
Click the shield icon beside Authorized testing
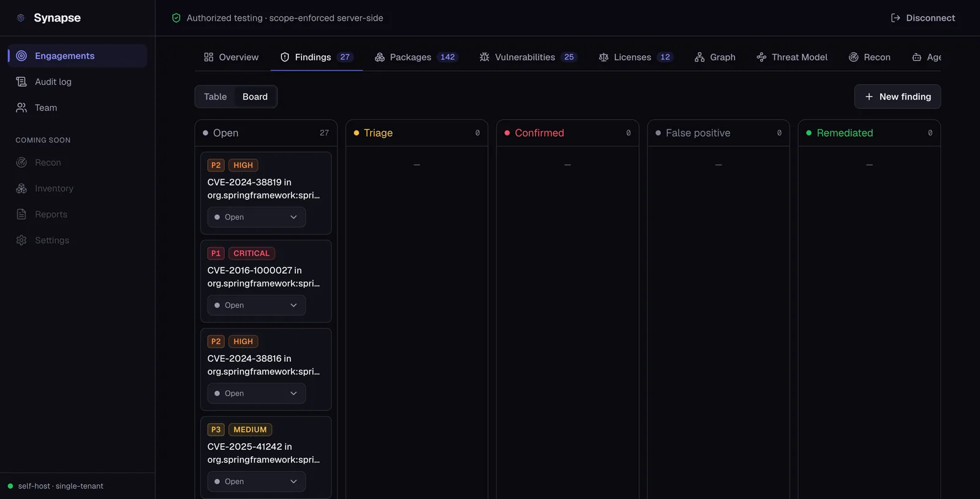[176, 18]
